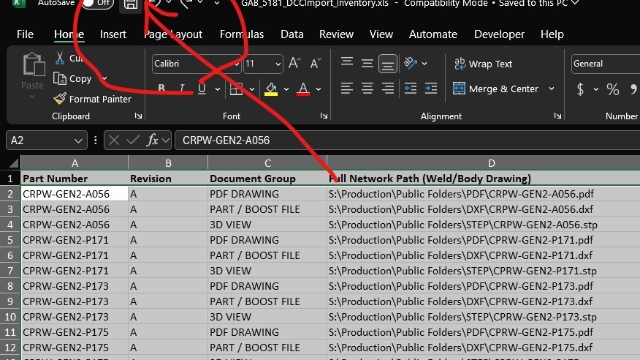Open the Copy options dropdown arrow

104,78
